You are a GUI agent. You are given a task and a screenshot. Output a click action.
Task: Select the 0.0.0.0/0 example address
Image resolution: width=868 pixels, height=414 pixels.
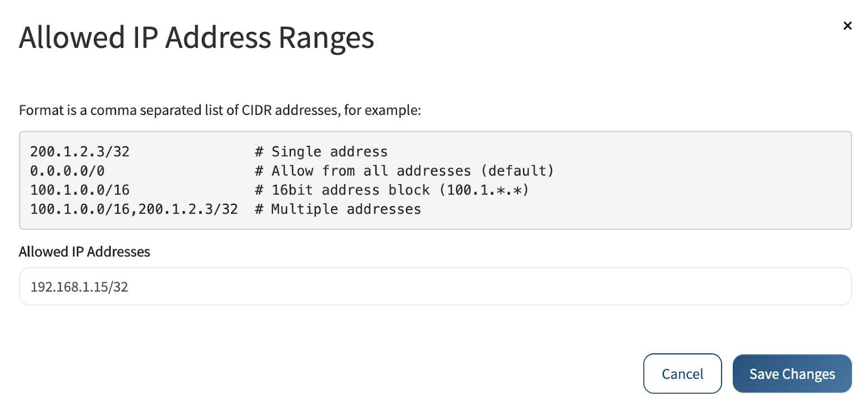pyautogui.click(x=67, y=171)
